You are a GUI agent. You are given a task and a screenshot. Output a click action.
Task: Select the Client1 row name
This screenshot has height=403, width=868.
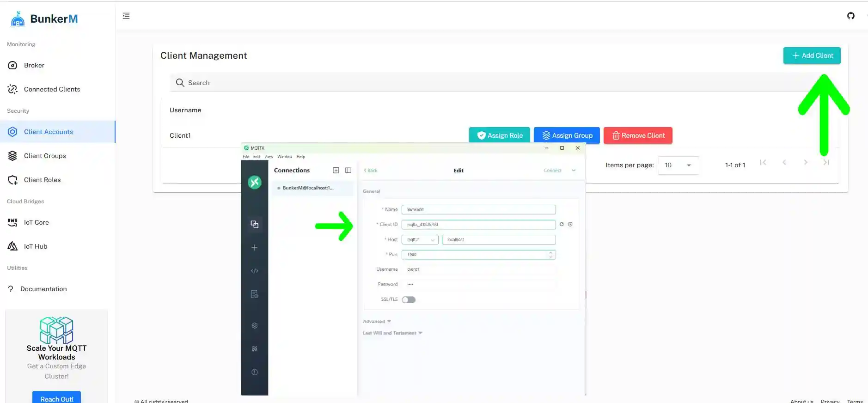(x=180, y=135)
